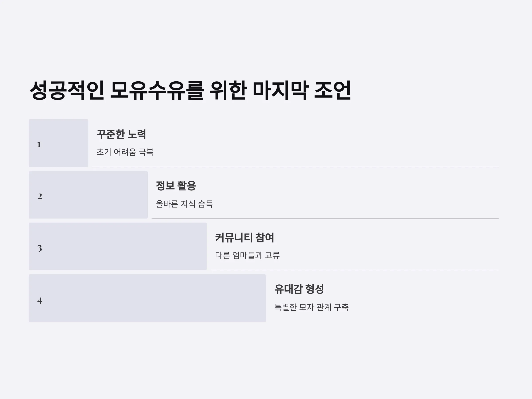
Task: Click the subtitle 특별한 모자 관계 구축
Action: [311, 307]
